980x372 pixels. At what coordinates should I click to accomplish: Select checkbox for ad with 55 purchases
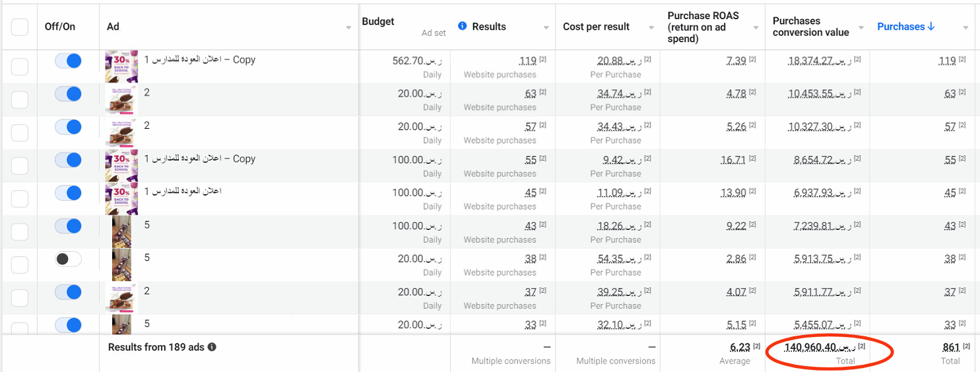click(x=20, y=166)
